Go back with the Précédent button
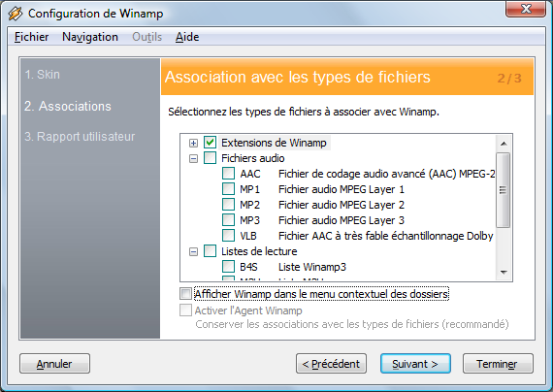 tap(331, 364)
